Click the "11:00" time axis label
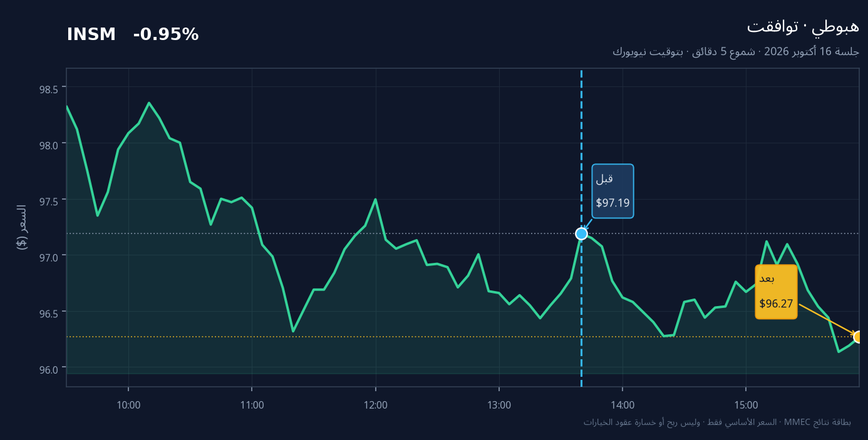The image size is (868, 440). coord(252,405)
